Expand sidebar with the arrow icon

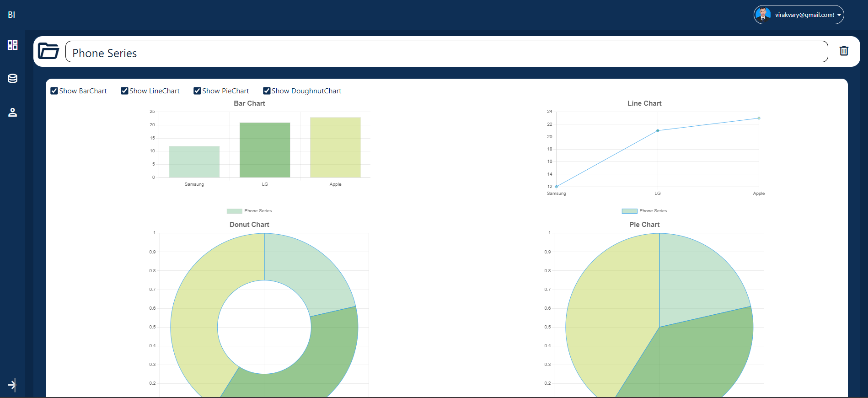(x=12, y=385)
